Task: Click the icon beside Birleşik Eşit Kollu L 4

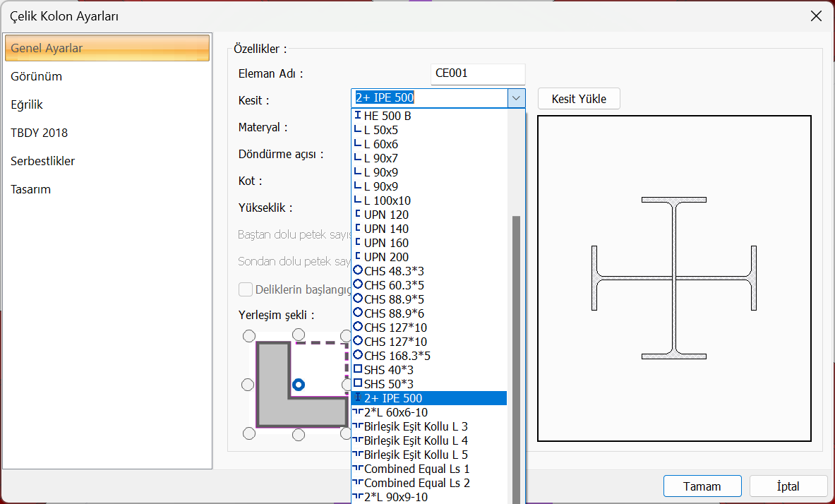Action: point(358,440)
